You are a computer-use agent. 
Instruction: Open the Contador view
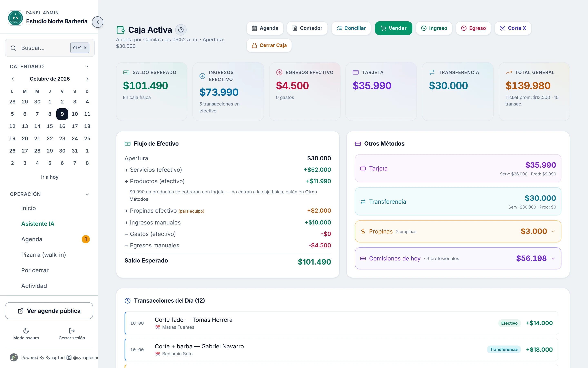click(x=307, y=28)
